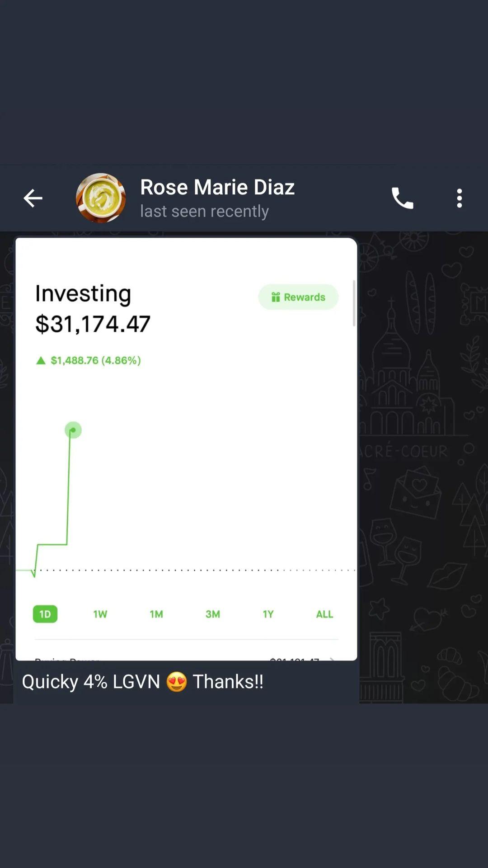Tap the back arrow to leave chat
The width and height of the screenshot is (488, 868).
[x=33, y=198]
